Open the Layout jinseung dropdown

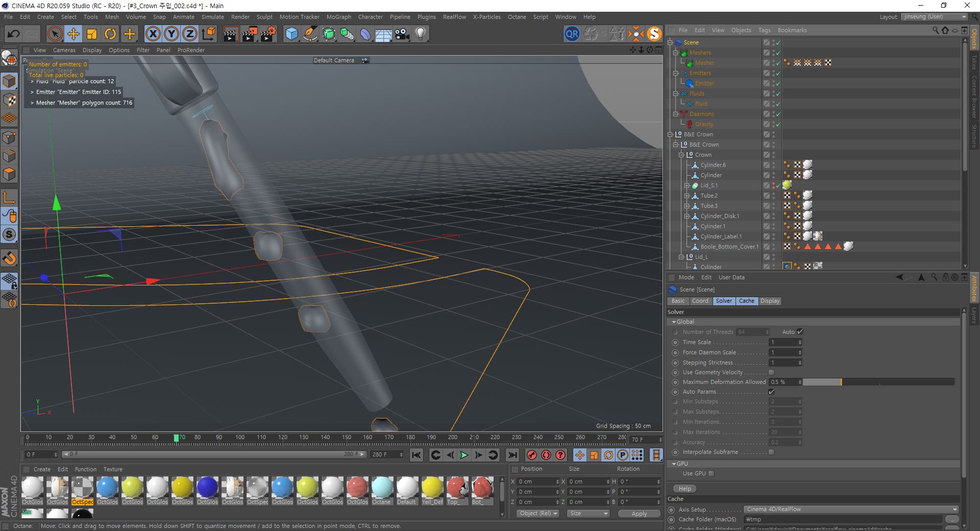[x=935, y=17]
